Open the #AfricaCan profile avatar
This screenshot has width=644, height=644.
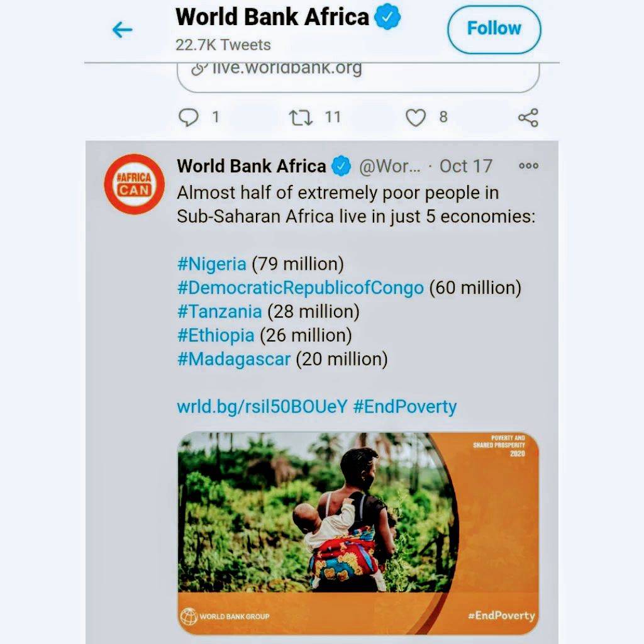(134, 184)
